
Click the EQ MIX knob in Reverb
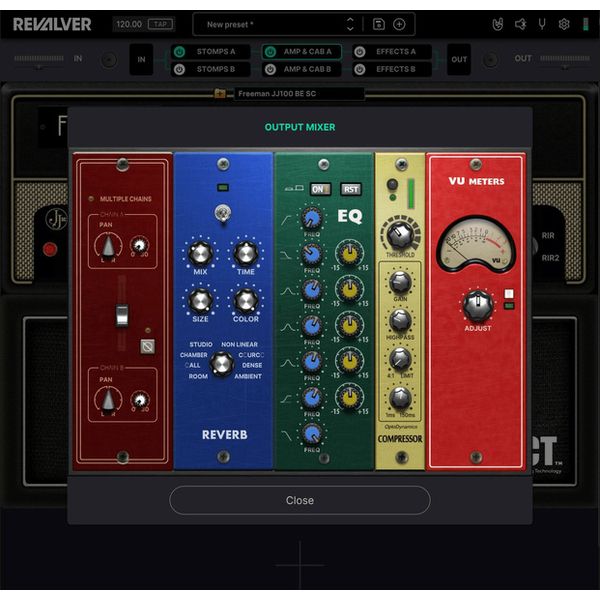coord(200,253)
